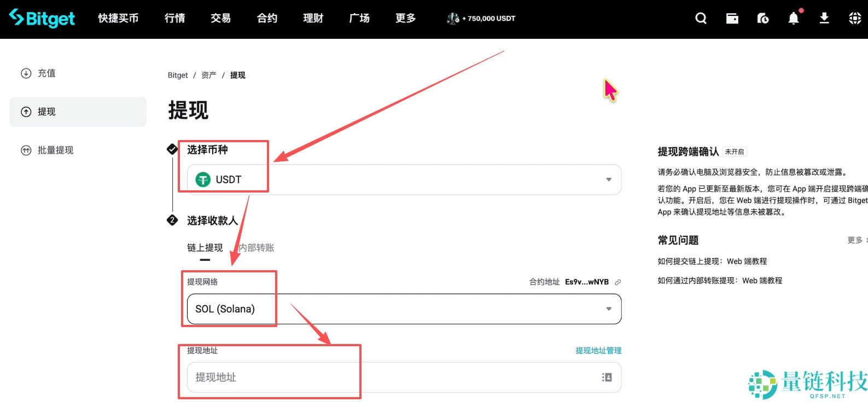
Task: Open the search magnifier icon
Action: pyautogui.click(x=701, y=19)
